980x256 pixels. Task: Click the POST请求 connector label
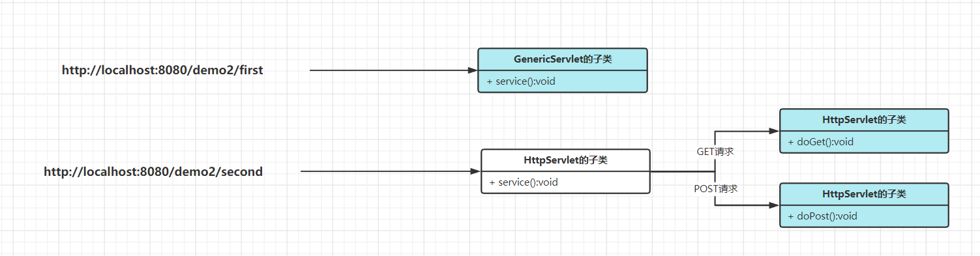coord(715,188)
